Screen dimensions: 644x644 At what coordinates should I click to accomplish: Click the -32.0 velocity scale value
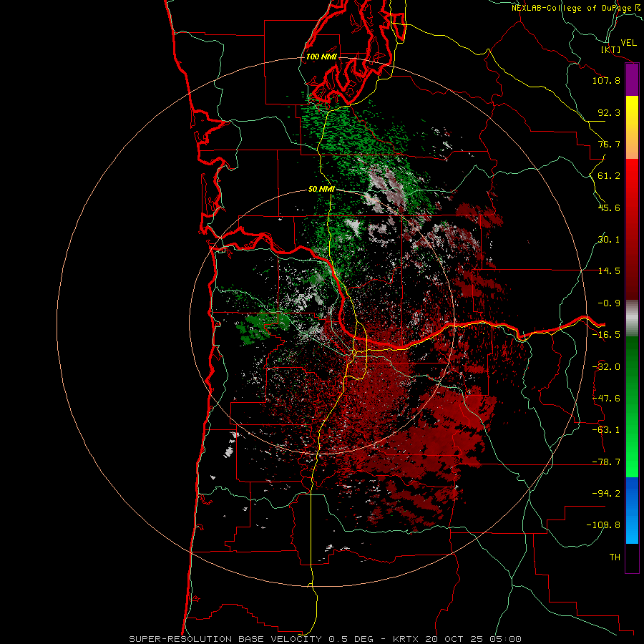tap(606, 367)
